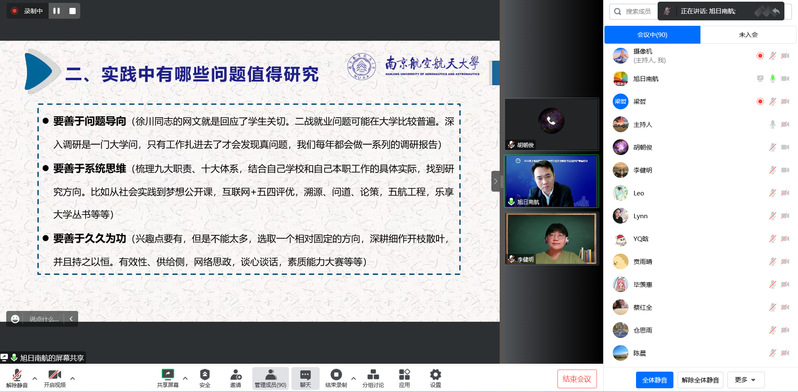This screenshot has width=798, height=392.
Task: Pause the recording at top left
Action: tap(56, 11)
